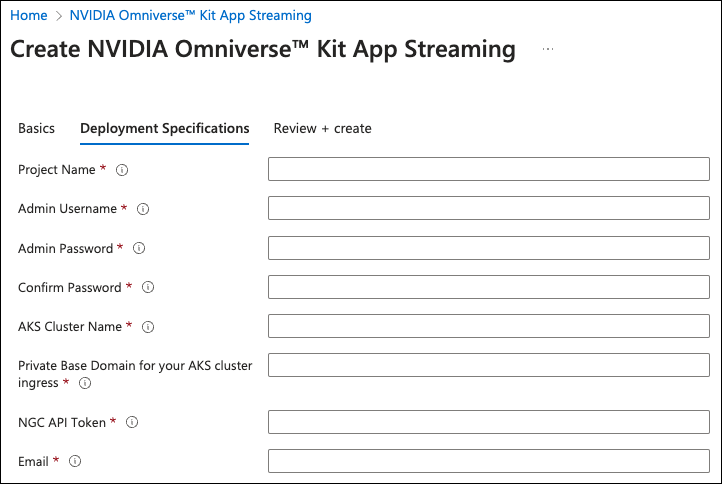Screen dimensions: 722x484
Task: Focus the Project Name input field
Action: coord(489,169)
